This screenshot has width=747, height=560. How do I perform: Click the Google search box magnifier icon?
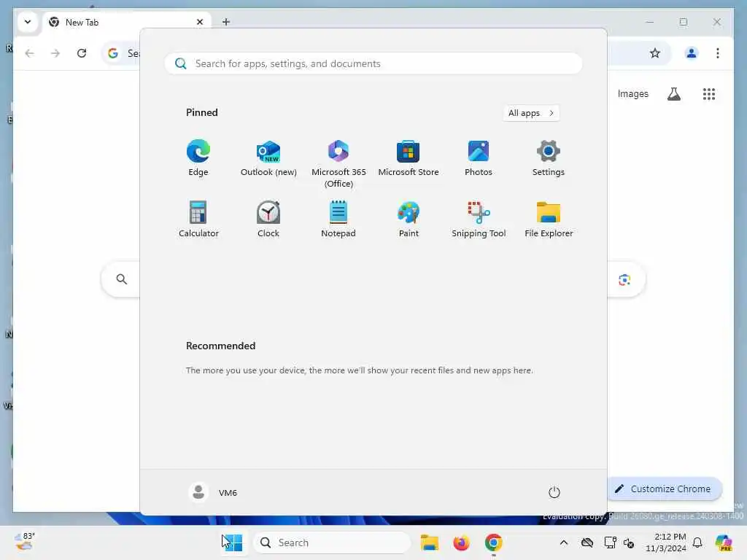click(122, 279)
